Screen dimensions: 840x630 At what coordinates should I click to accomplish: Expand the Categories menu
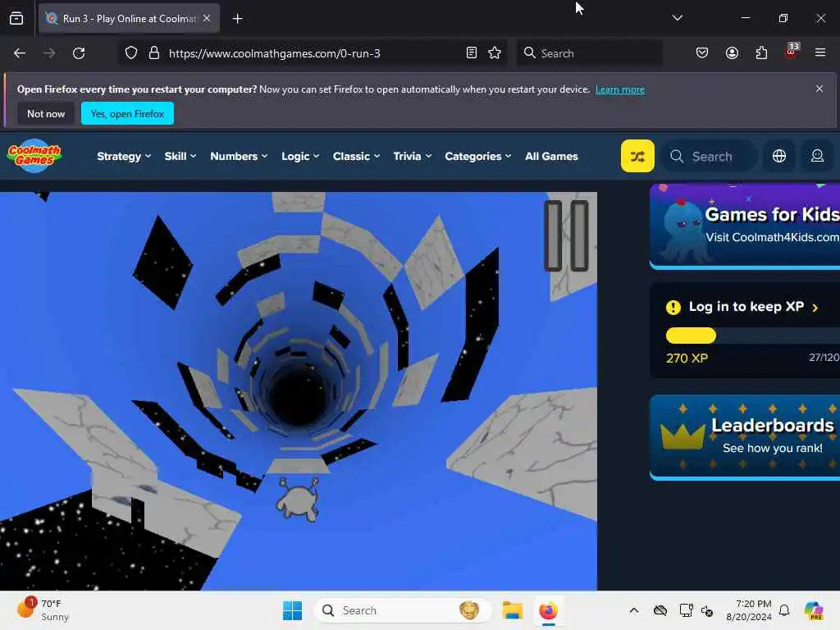coord(478,157)
